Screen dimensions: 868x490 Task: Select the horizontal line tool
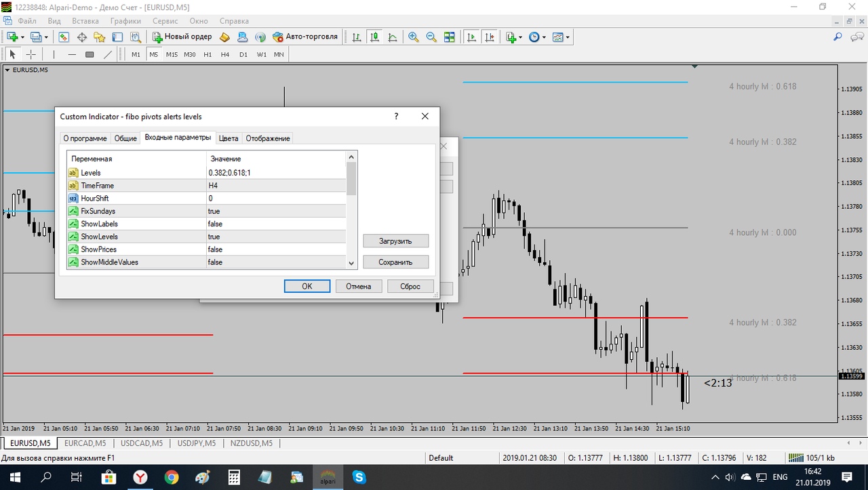point(72,54)
